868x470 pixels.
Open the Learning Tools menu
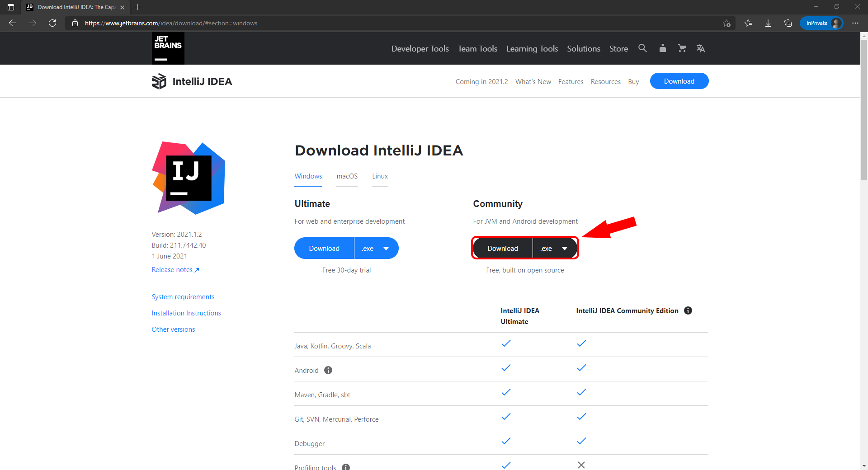(532, 48)
